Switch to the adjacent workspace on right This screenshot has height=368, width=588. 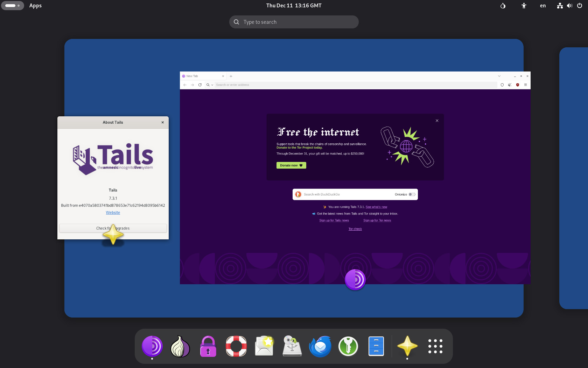pos(574,178)
